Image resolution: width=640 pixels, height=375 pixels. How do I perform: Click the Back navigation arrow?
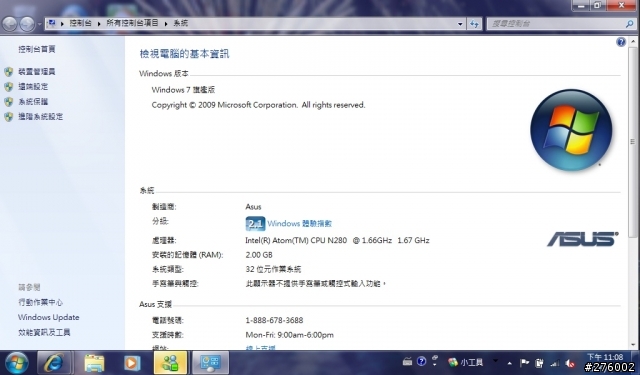coord(9,24)
